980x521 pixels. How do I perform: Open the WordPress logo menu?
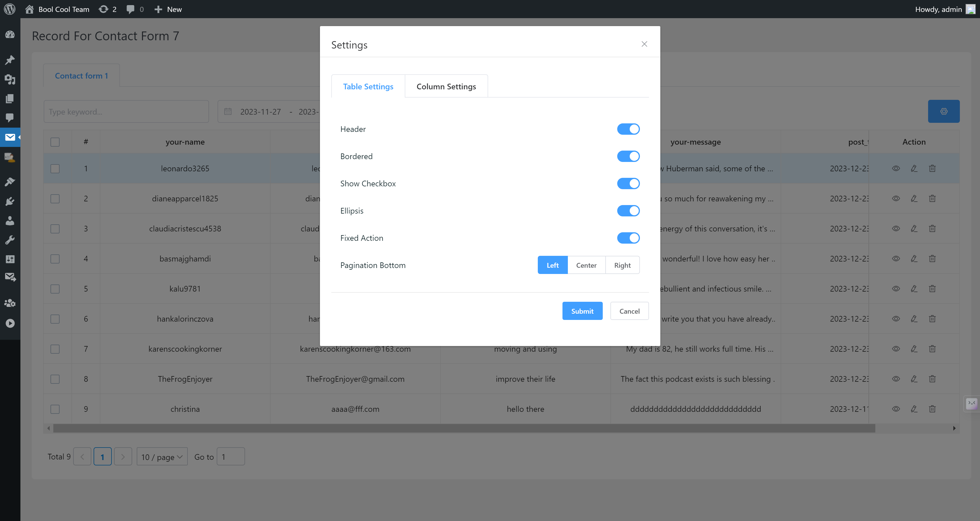tap(10, 9)
